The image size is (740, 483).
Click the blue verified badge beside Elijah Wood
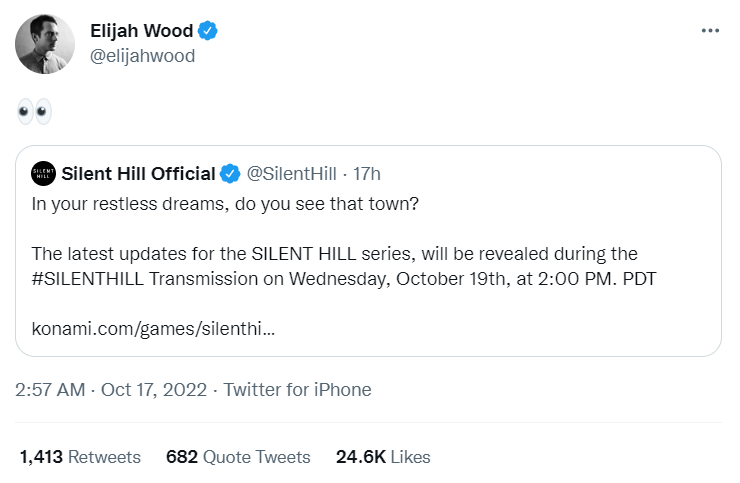point(208,31)
